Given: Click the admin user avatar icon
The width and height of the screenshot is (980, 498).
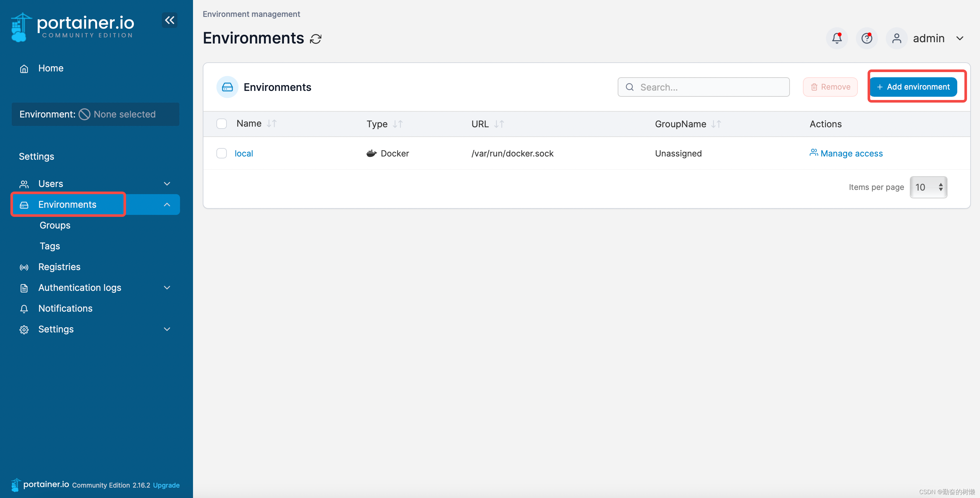Looking at the screenshot, I should [x=897, y=38].
